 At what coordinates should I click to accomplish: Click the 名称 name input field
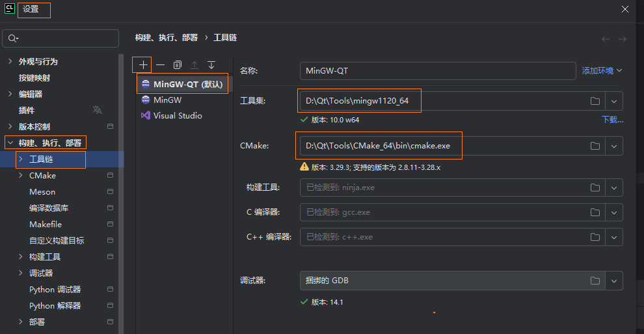point(437,70)
